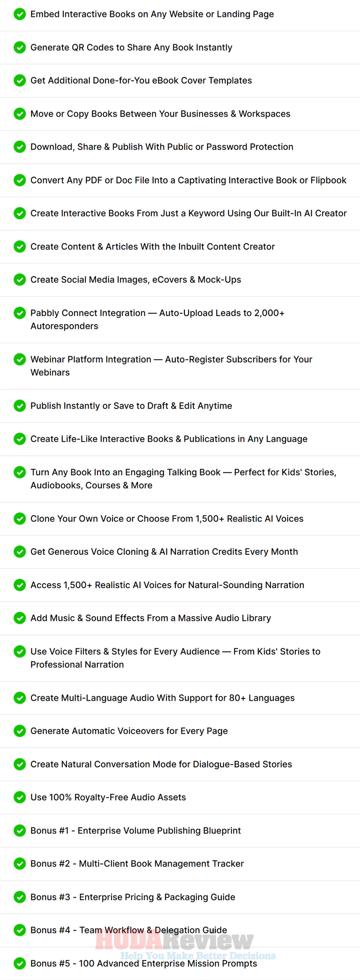The height and width of the screenshot is (980, 360).
Task: Click the Turn Any Book Into Talking Book item
Action: pyautogui.click(x=183, y=479)
